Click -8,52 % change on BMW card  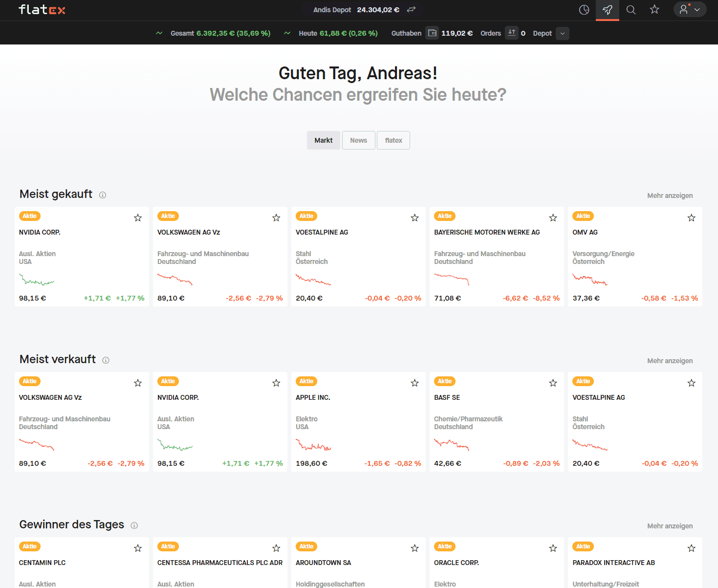546,298
